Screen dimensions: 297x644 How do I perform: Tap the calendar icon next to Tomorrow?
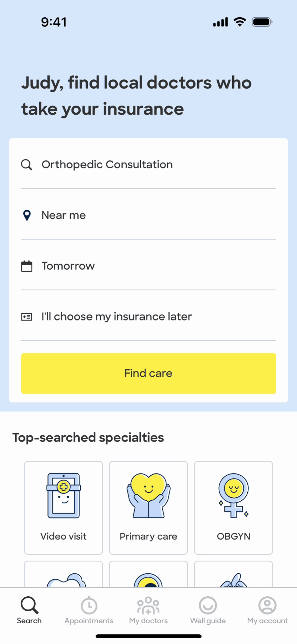26,266
